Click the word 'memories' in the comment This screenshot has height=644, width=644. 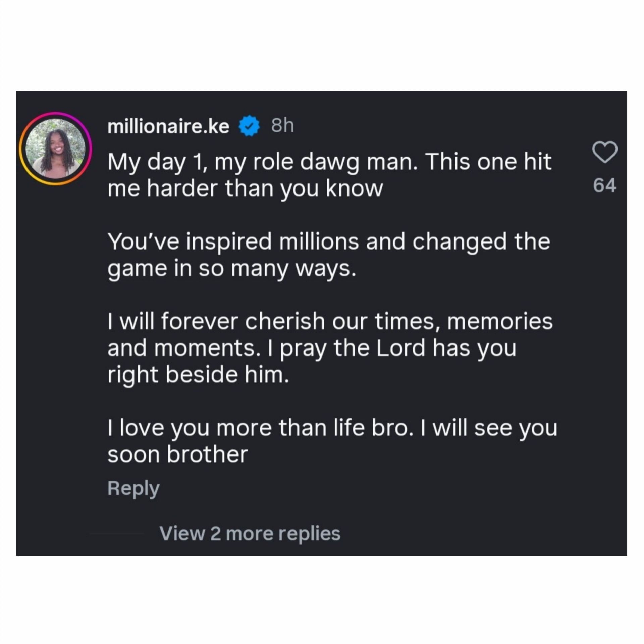500,321
